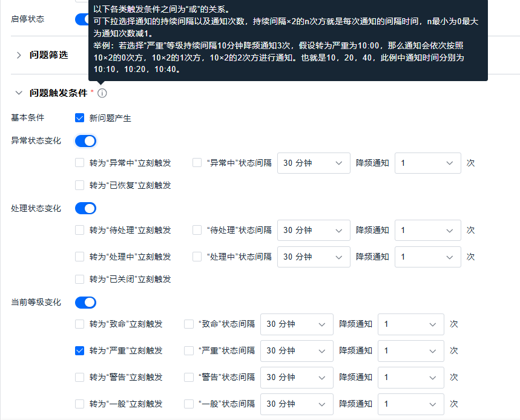Open the "异常中"状态间隔 duration dropdown
Viewport: 520px width, 420px height.
point(314,163)
